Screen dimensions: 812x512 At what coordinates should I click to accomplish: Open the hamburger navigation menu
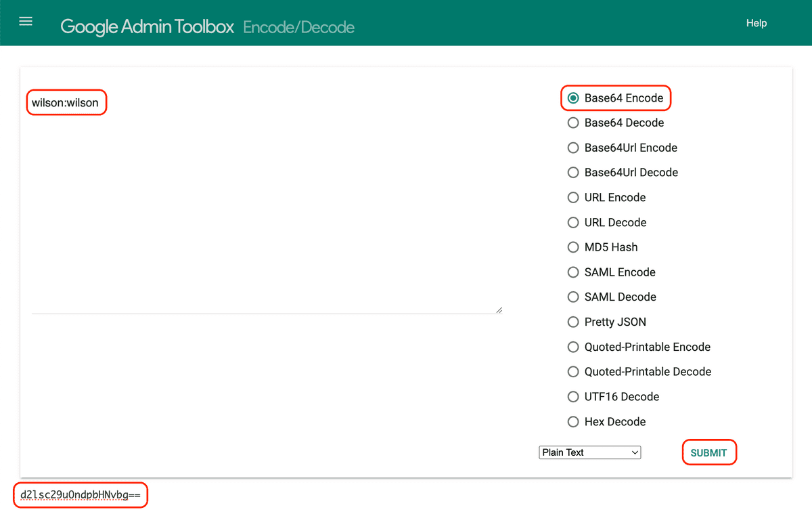[25, 21]
